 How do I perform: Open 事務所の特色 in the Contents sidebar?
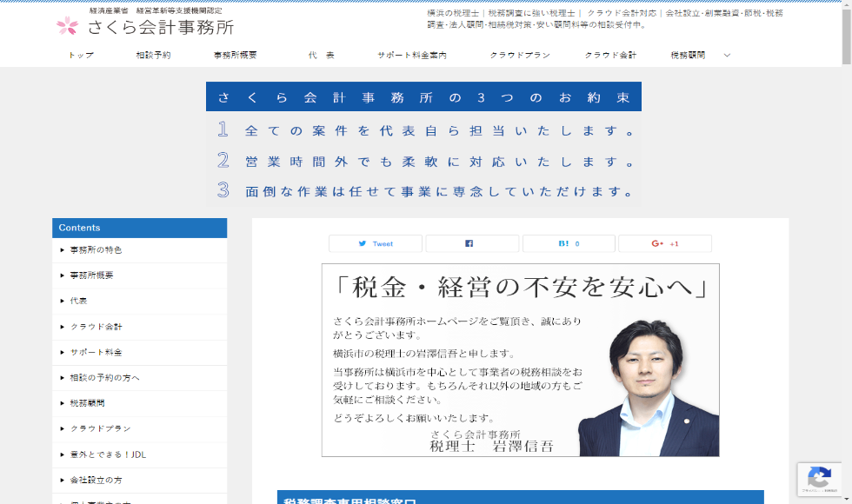[x=140, y=250]
